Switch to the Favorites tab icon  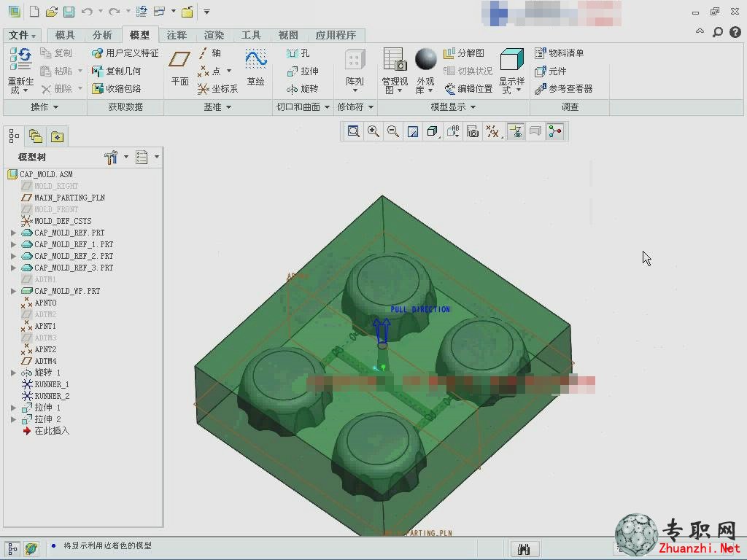(57, 136)
